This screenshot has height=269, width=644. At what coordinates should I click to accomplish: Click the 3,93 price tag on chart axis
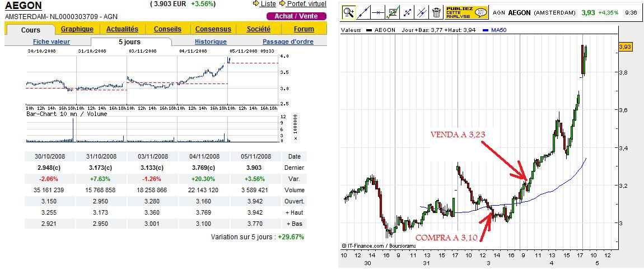point(624,47)
